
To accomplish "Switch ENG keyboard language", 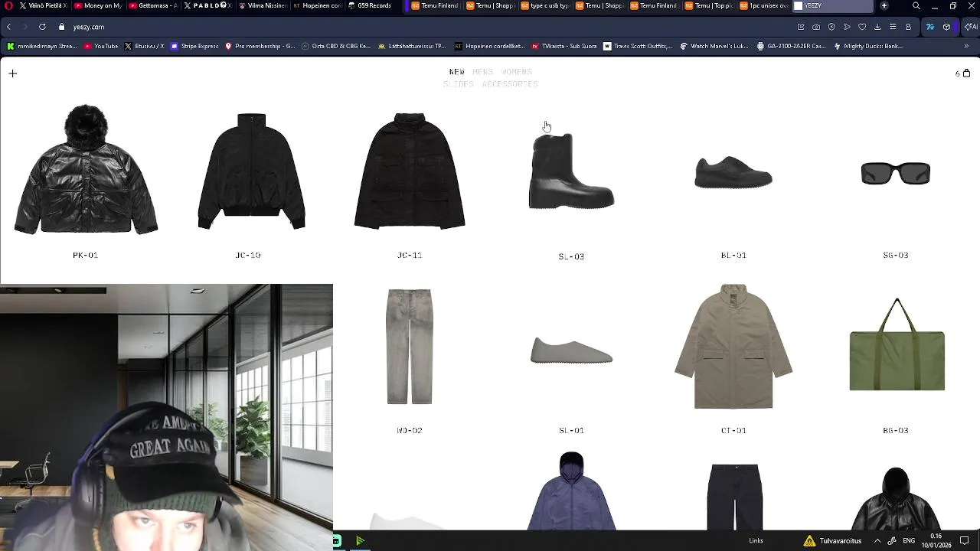I will pos(909,540).
